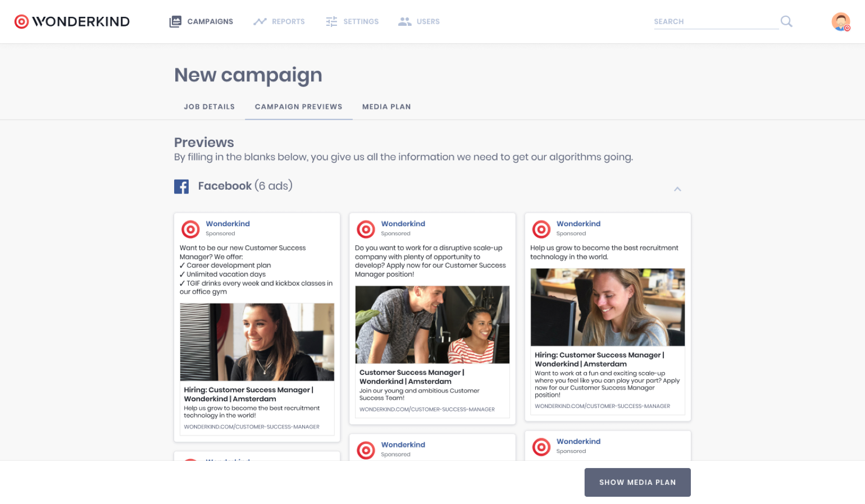This screenshot has width=865, height=504.
Task: Select the Campaign Previews tab
Action: 299,107
